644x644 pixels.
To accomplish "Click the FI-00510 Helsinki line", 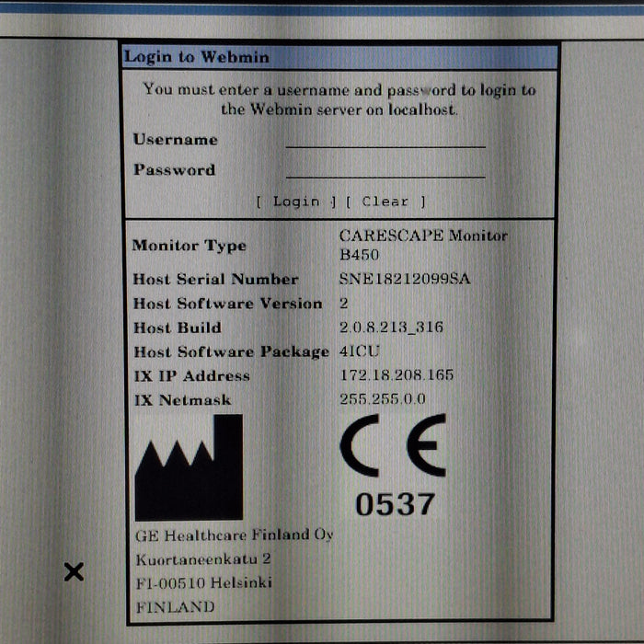I will pyautogui.click(x=204, y=582).
